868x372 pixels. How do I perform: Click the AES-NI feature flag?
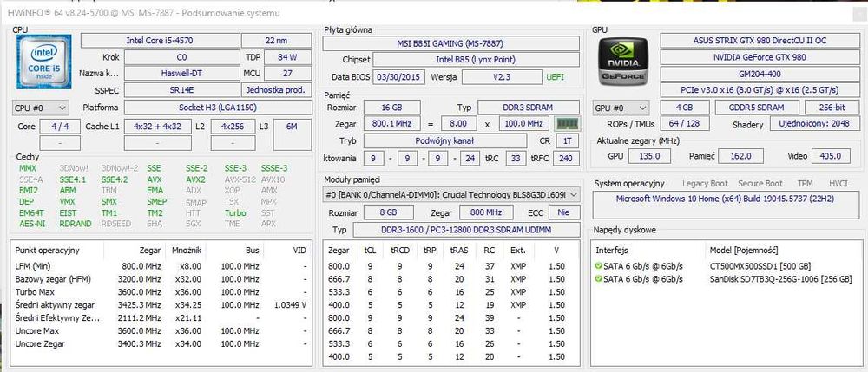pyautogui.click(x=31, y=224)
